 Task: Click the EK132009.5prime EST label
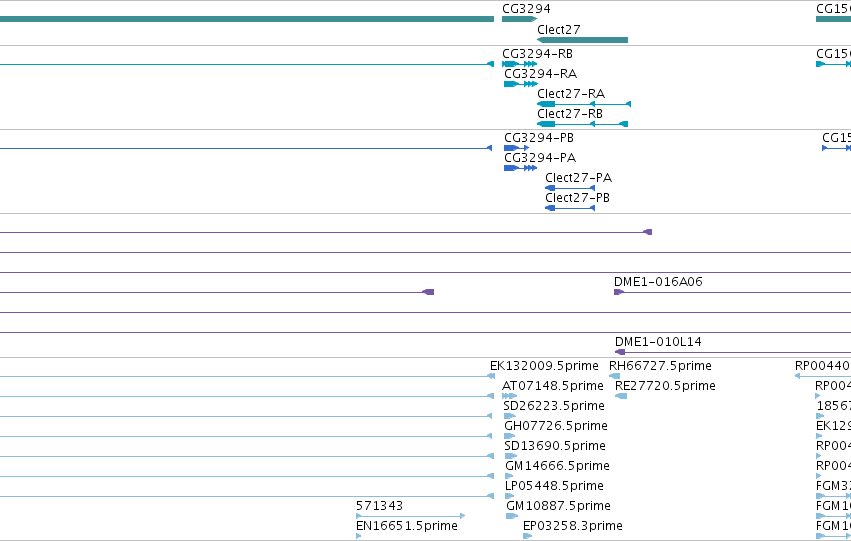tap(544, 366)
